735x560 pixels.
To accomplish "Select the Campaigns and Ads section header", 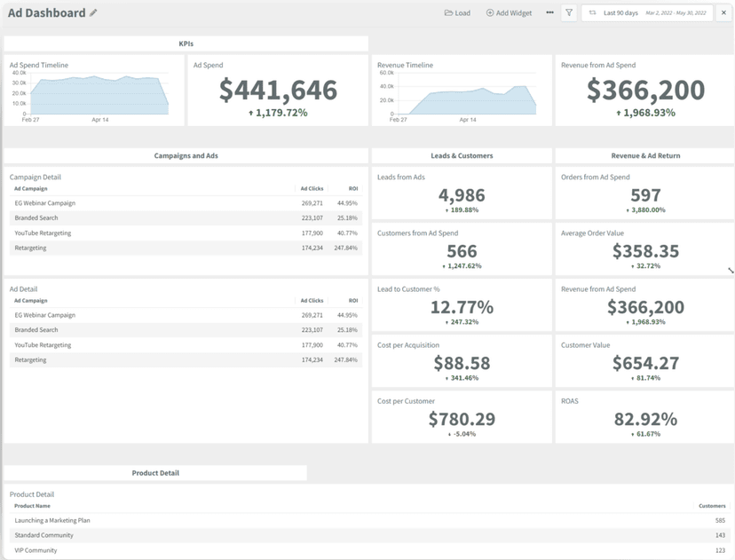I will [185, 155].
